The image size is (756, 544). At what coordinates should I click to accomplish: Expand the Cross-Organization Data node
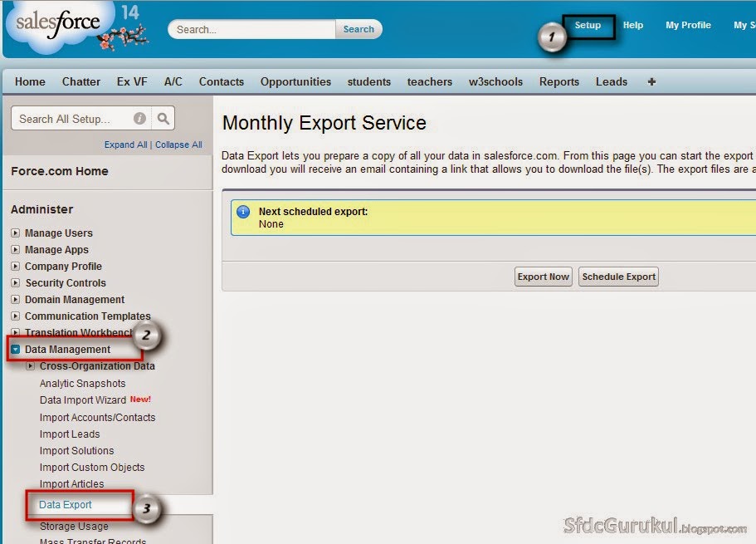(x=31, y=366)
